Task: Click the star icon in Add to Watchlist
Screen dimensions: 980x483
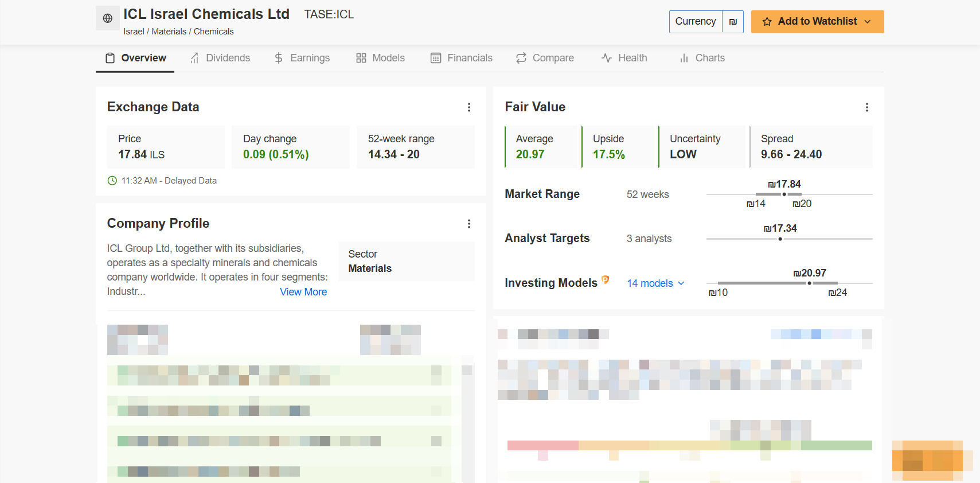Action: (x=767, y=22)
